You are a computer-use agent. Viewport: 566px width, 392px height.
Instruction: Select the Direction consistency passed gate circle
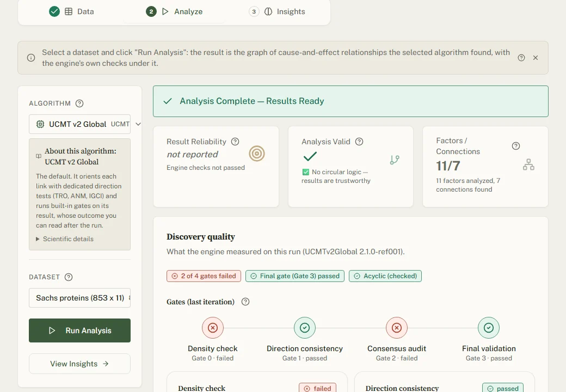click(x=305, y=328)
